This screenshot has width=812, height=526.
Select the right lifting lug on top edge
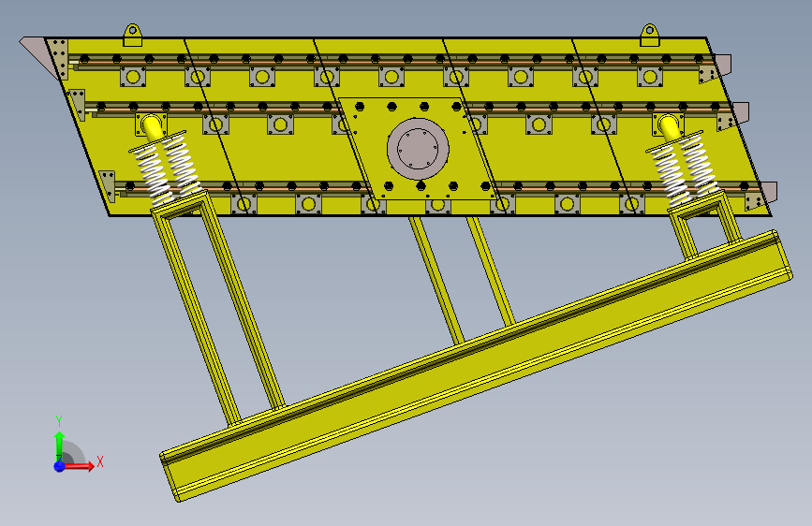(649, 35)
